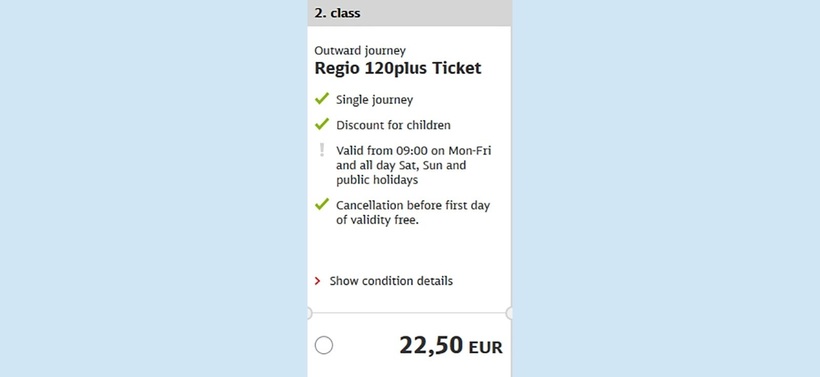Viewport: 820px width, 377px height.
Task: Click the green checkmark beside Single journey
Action: tap(322, 98)
